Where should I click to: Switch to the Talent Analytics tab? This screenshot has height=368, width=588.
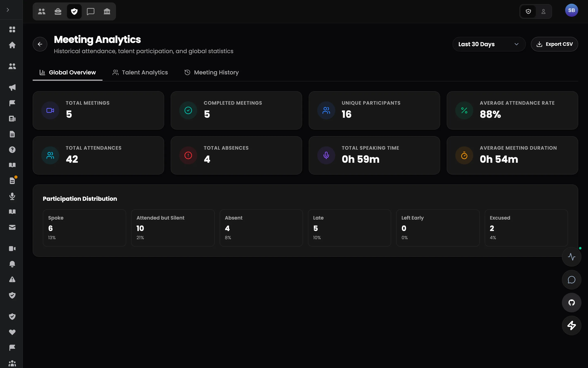point(140,73)
